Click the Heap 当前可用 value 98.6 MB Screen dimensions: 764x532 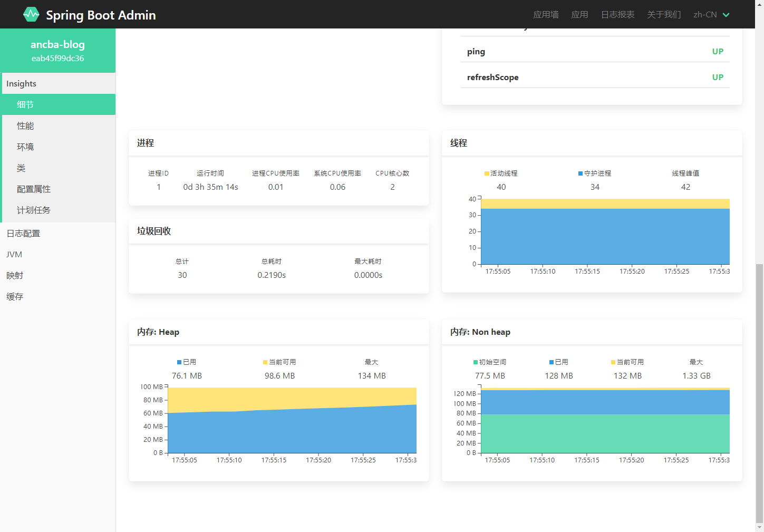click(x=279, y=376)
